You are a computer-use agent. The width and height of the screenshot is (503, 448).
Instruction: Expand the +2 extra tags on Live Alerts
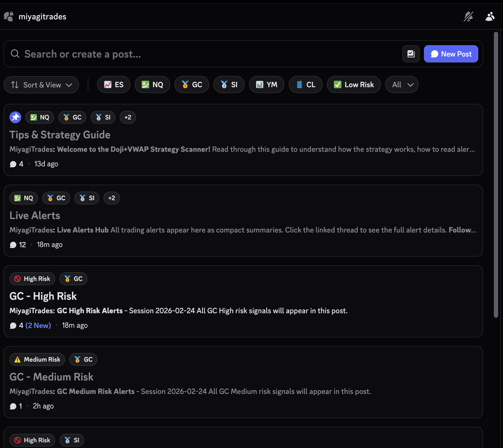[x=111, y=198]
